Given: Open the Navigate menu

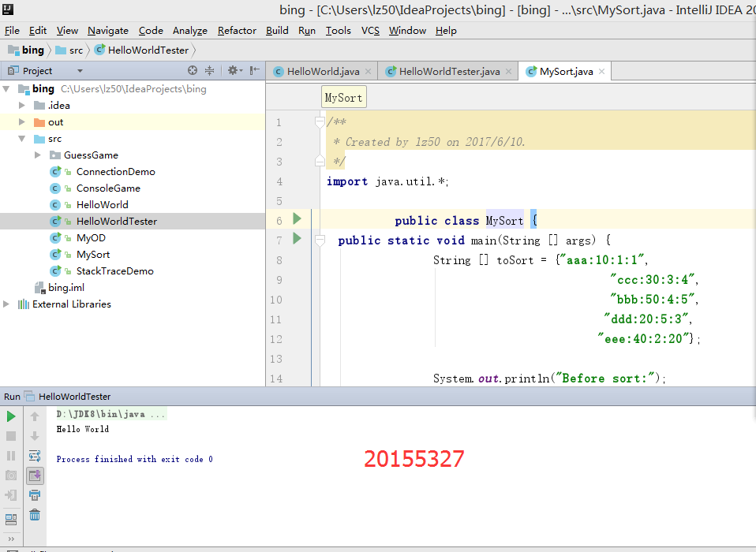Looking at the screenshot, I should coord(108,30).
